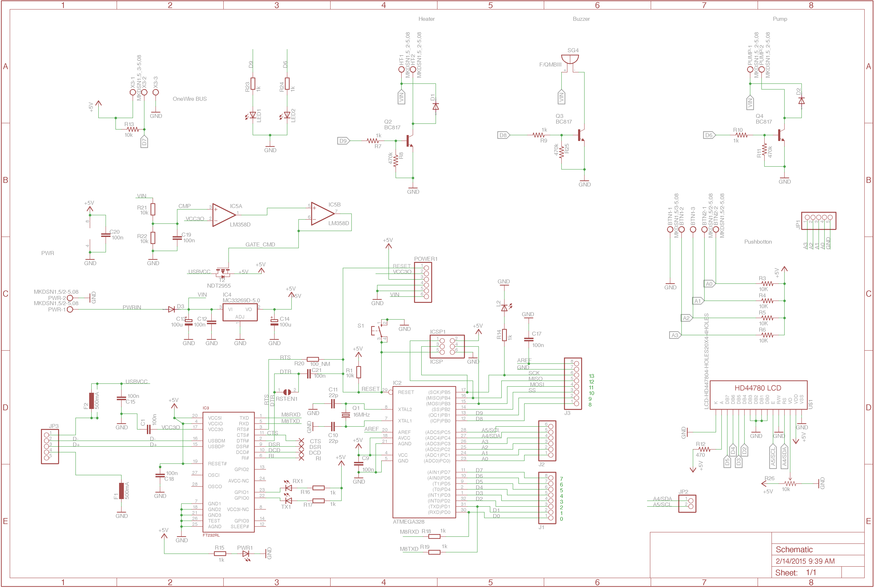
Task: Click the 'PWR' section label
Action: (x=48, y=253)
